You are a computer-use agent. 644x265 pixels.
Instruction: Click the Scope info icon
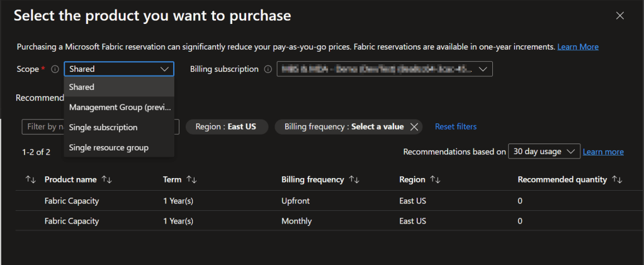[55, 69]
